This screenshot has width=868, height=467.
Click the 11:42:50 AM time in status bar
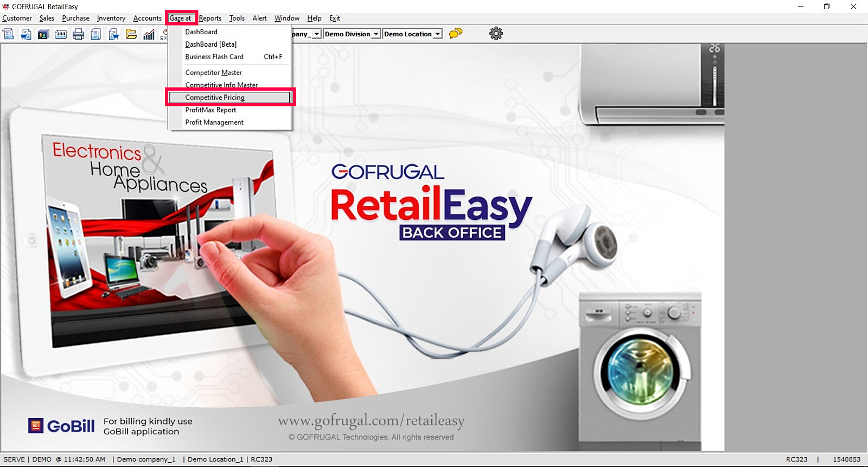(x=85, y=459)
